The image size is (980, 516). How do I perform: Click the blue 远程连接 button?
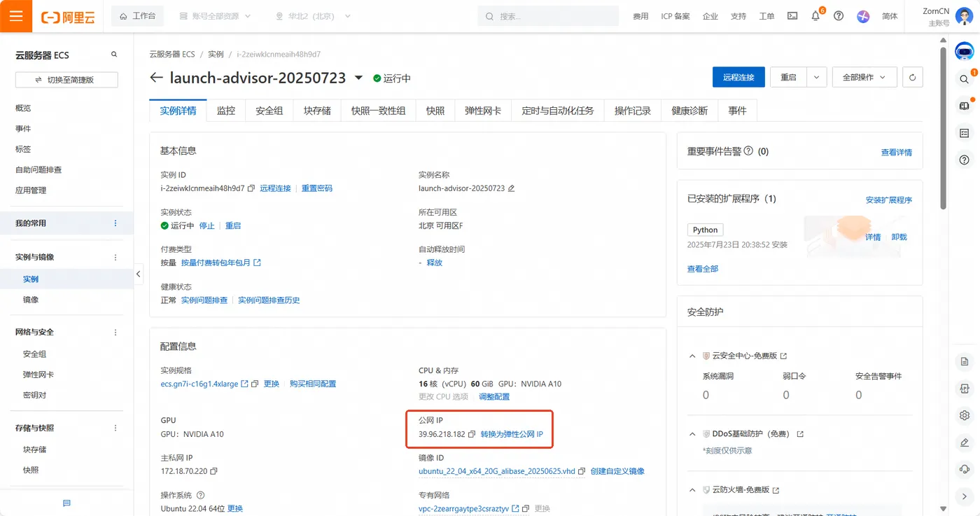(x=738, y=77)
